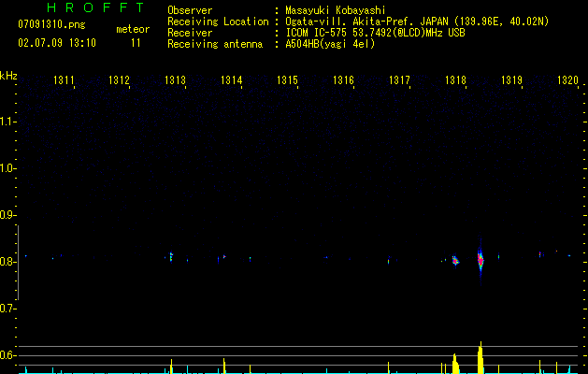Click A504HB(yagi 4el) antenna text
588x374 pixels.
pyautogui.click(x=330, y=44)
